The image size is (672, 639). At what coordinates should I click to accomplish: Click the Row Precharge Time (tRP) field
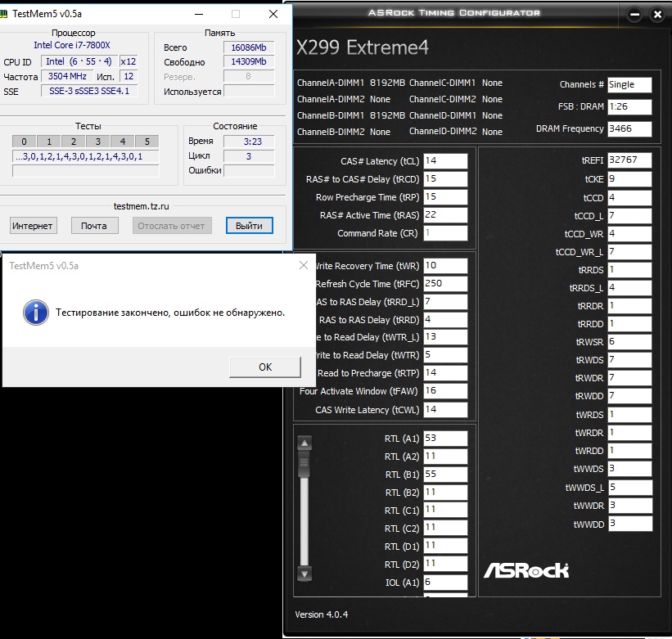coord(445,197)
